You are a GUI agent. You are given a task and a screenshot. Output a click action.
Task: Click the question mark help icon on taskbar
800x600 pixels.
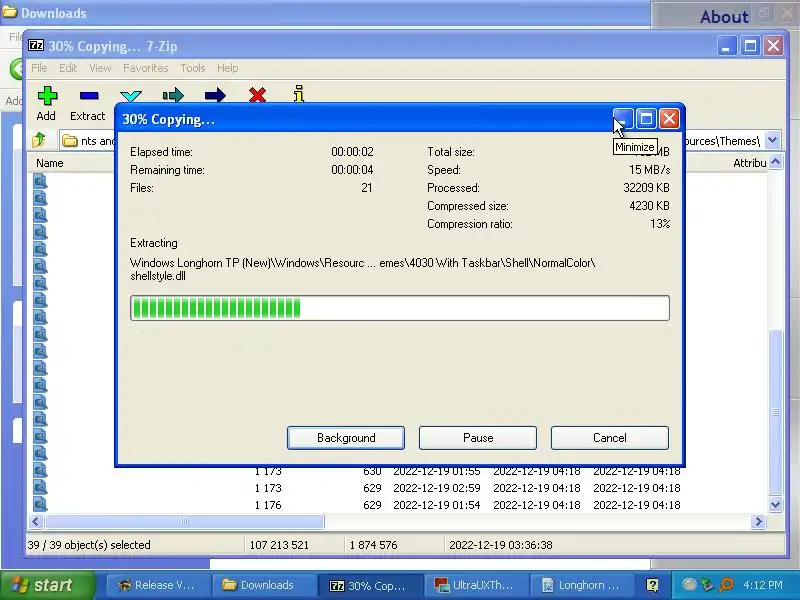[x=652, y=585]
